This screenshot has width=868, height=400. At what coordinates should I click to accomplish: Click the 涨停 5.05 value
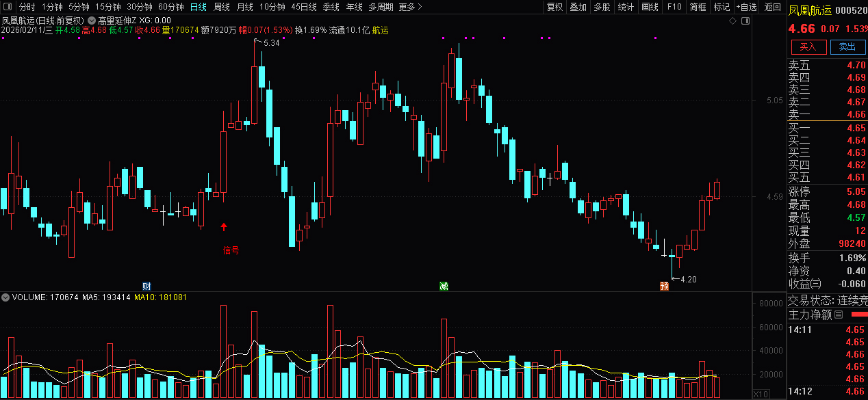pos(856,191)
